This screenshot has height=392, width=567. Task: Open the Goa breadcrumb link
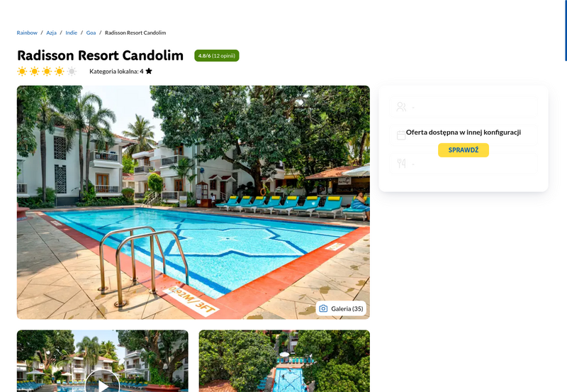[x=91, y=33]
